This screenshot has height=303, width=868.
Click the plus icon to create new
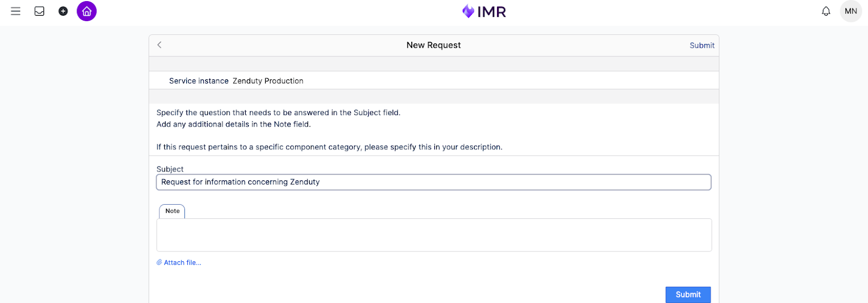[63, 11]
